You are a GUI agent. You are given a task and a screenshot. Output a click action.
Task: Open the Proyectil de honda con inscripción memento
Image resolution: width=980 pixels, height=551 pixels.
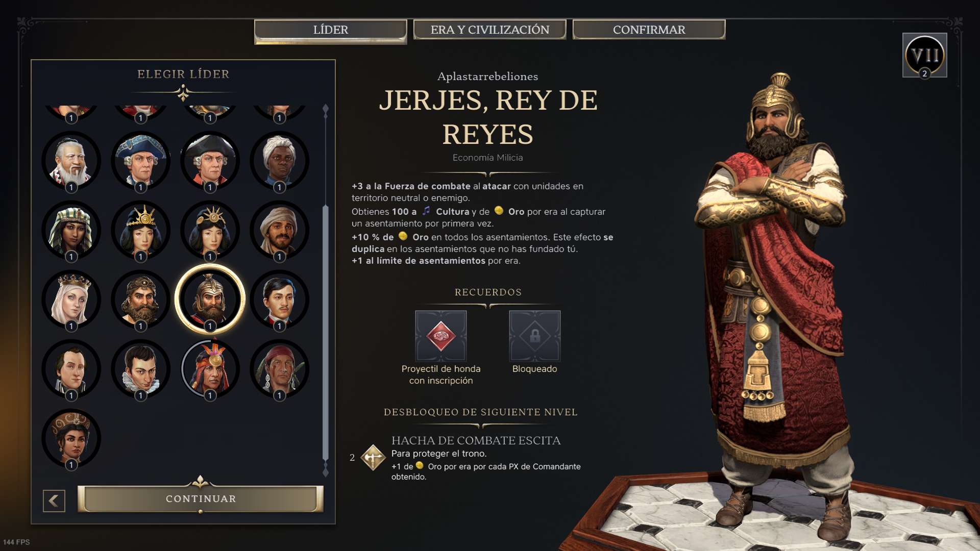click(441, 336)
